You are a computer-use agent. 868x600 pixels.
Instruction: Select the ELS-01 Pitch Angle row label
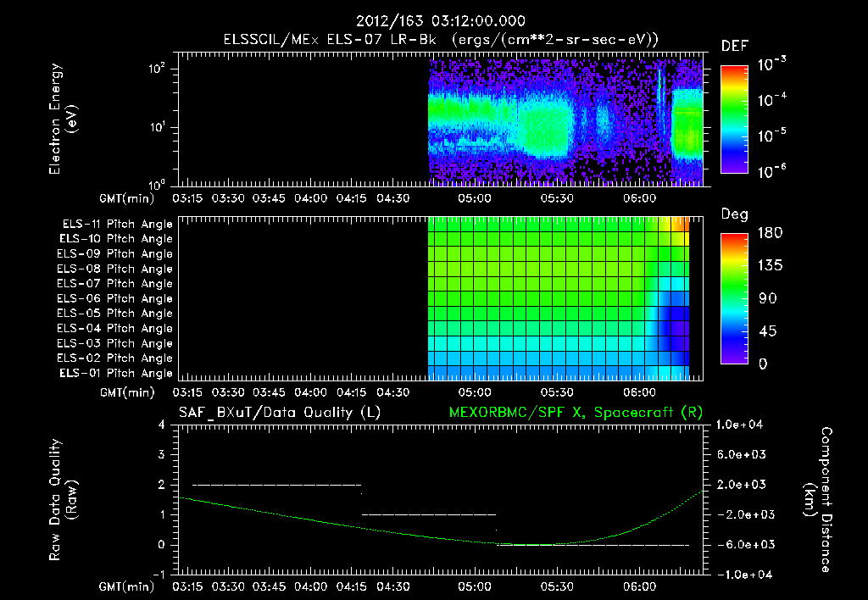click(x=116, y=373)
